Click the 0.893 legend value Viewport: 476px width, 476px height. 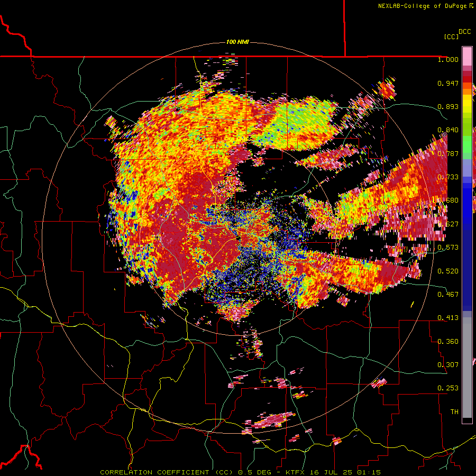pos(448,106)
